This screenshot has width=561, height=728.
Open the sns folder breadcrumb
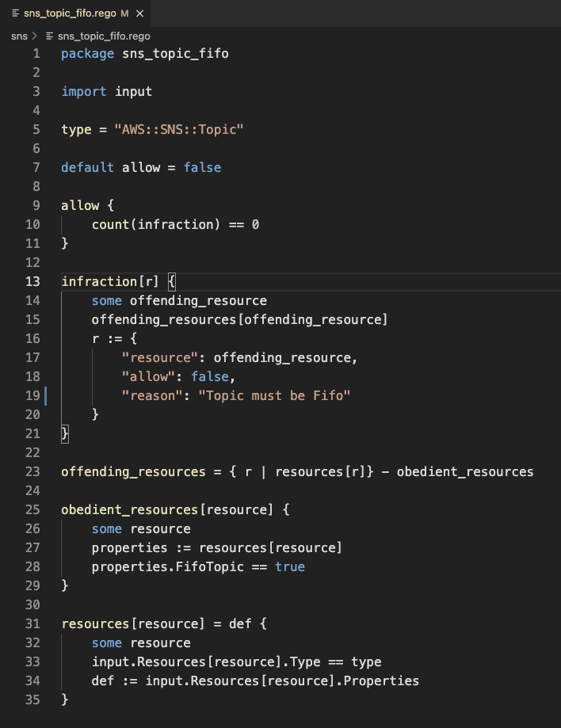[17, 36]
